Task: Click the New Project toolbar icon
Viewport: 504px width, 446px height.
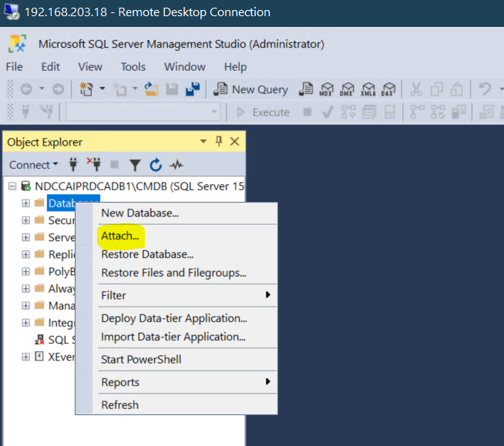Action: tap(86, 89)
